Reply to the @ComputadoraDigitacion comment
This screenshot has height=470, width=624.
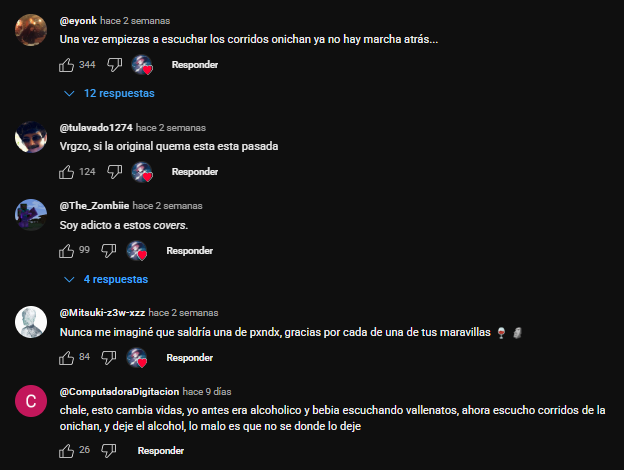pyautogui.click(x=161, y=450)
